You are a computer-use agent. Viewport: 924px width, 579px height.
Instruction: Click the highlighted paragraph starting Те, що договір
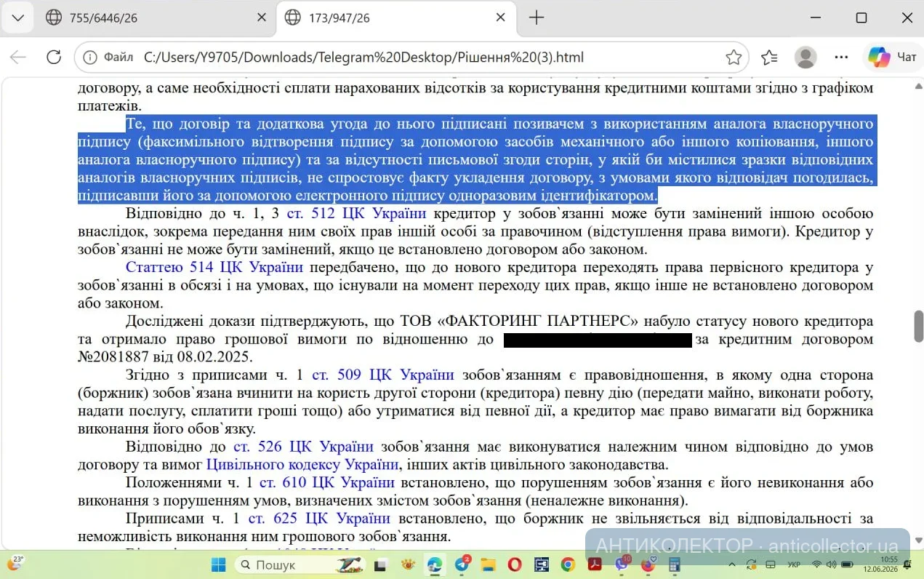click(477, 159)
